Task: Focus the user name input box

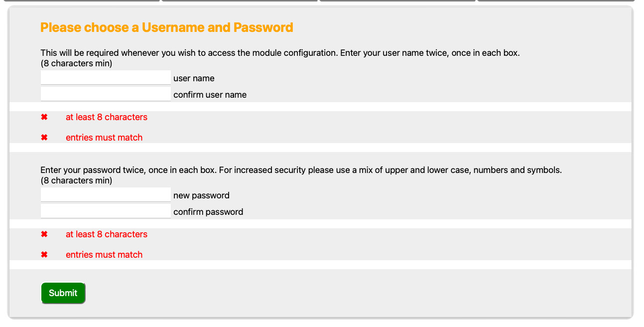Action: pos(106,78)
